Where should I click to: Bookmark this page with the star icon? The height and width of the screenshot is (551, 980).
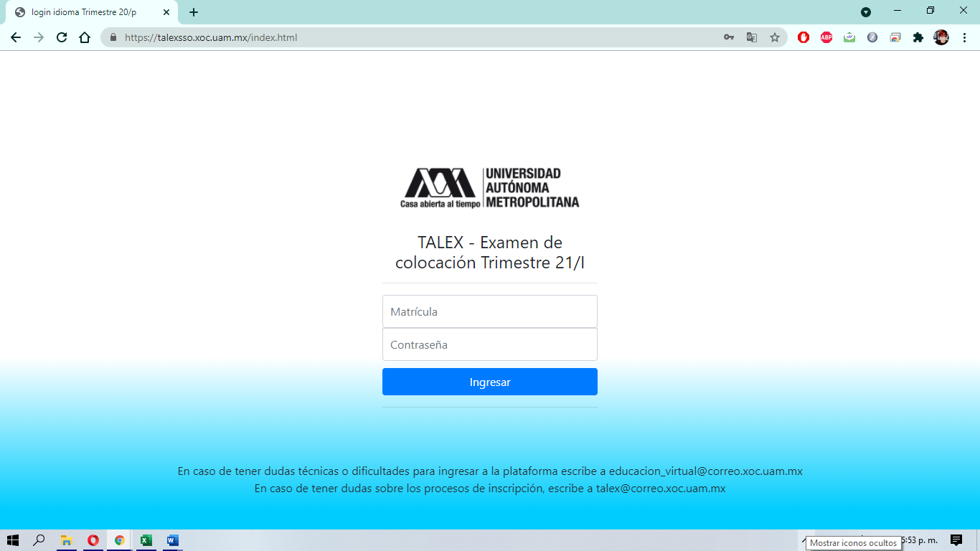click(775, 37)
